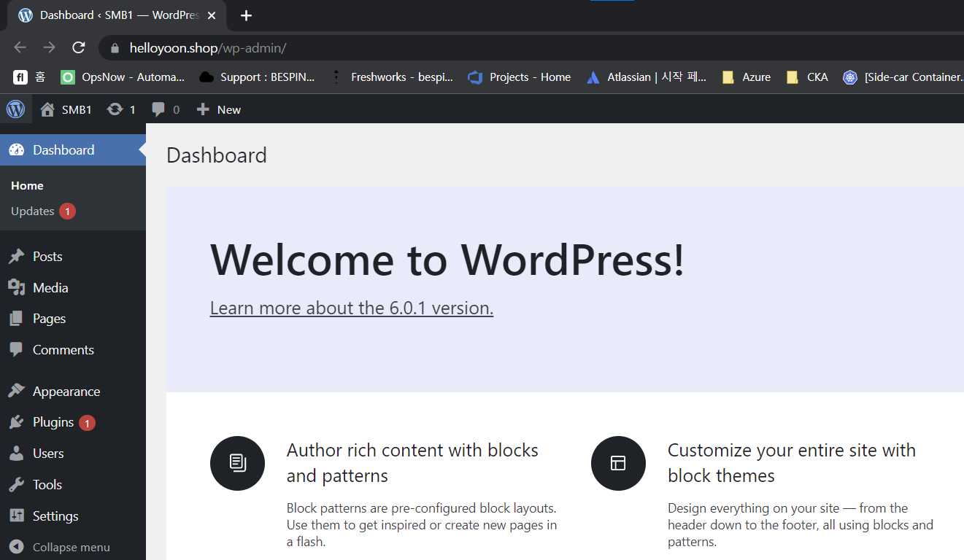Image resolution: width=964 pixels, height=560 pixels.
Task: Click the blocks and patterns round icon
Action: [x=237, y=463]
